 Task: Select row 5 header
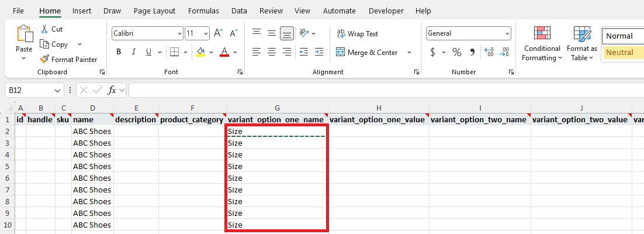pos(8,166)
